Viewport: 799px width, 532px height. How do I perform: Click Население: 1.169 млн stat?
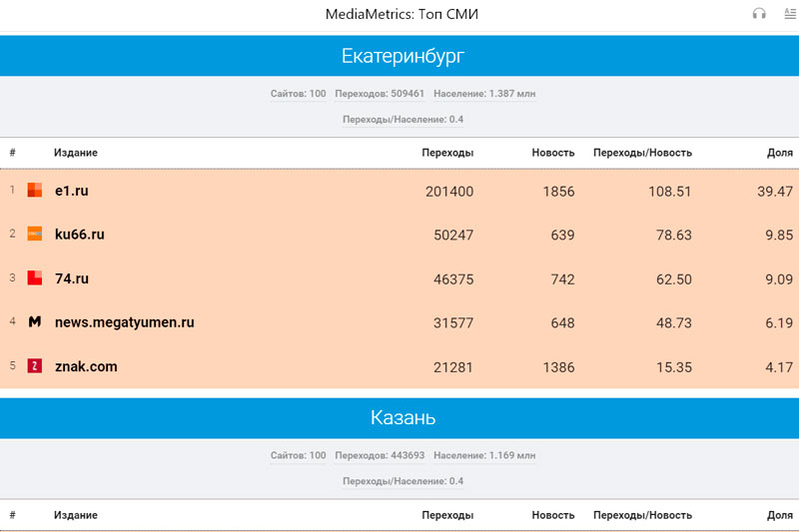[484, 455]
